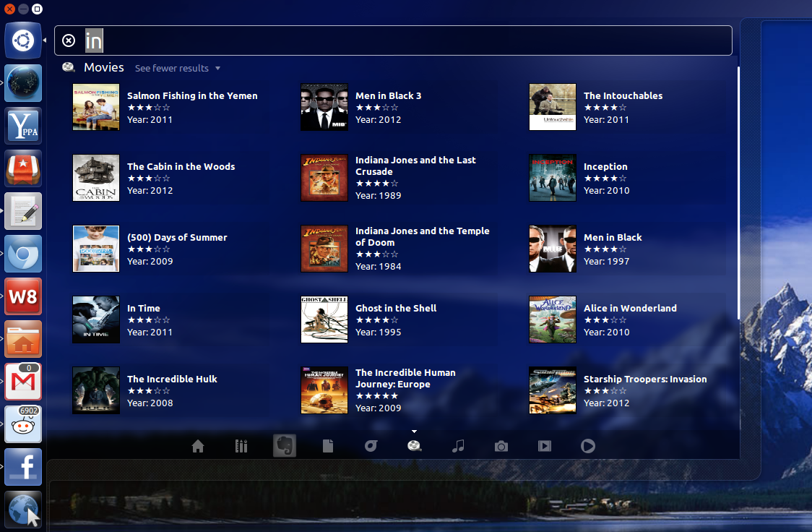The height and width of the screenshot is (532, 812).
Task: Open the 1997 Men in Black poster
Action: tap(553, 249)
